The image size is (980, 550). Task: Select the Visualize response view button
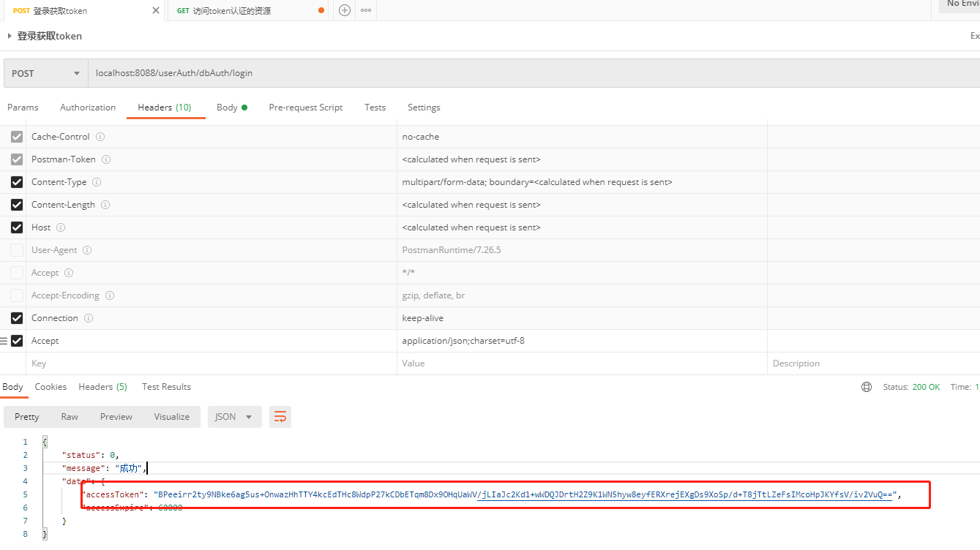[172, 417]
